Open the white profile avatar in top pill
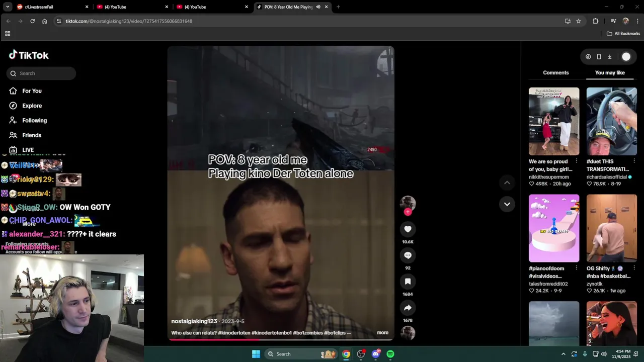Viewport: 644px width, 362px height. [x=626, y=57]
